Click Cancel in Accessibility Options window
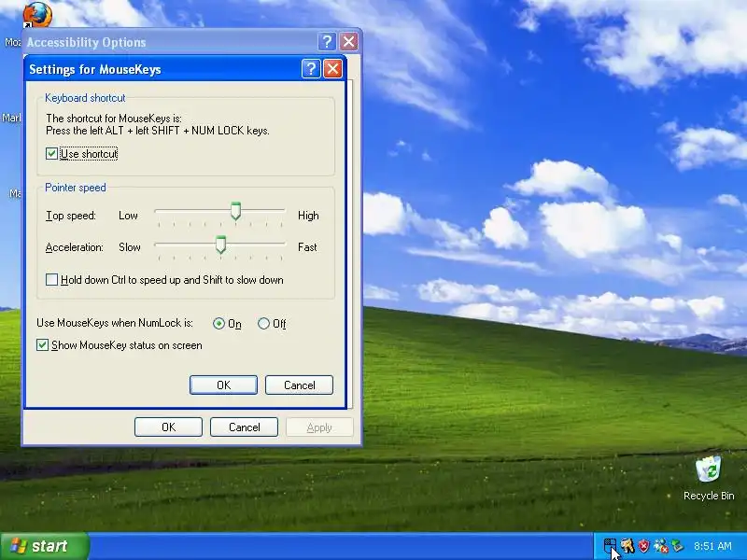The width and height of the screenshot is (747, 560). click(244, 427)
